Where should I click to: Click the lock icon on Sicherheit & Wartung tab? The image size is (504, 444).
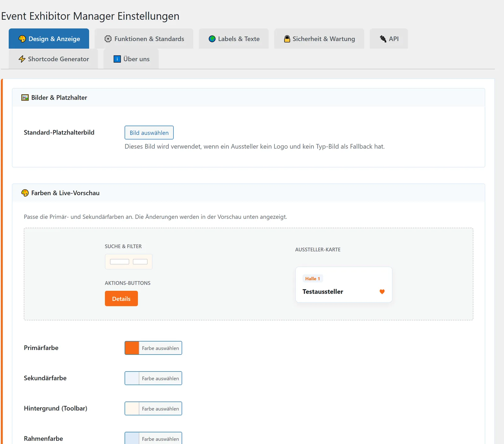tap(287, 39)
